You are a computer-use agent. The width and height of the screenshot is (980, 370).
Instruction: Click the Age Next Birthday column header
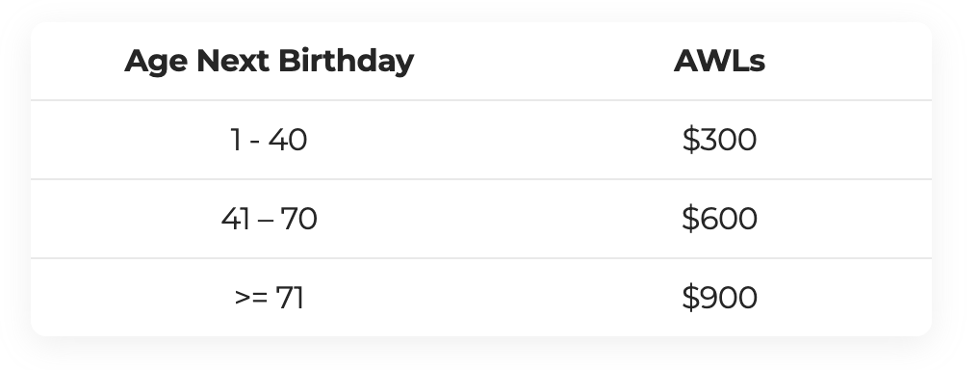(269, 62)
